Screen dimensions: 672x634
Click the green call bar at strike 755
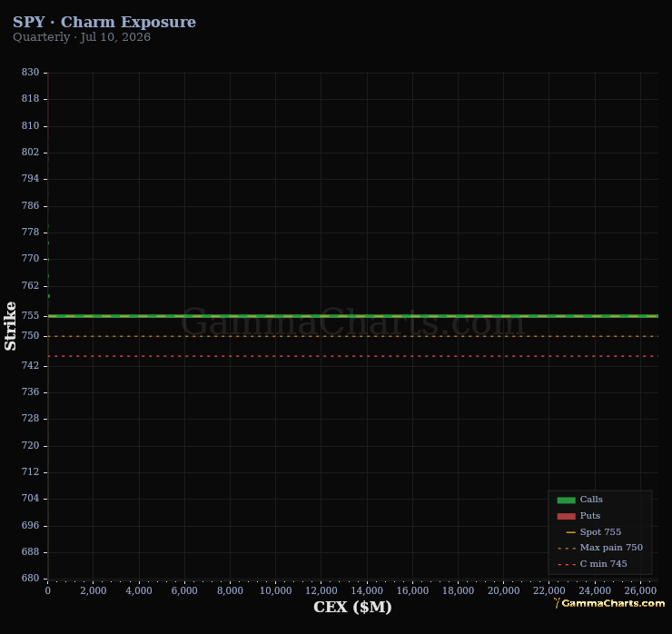click(x=353, y=316)
